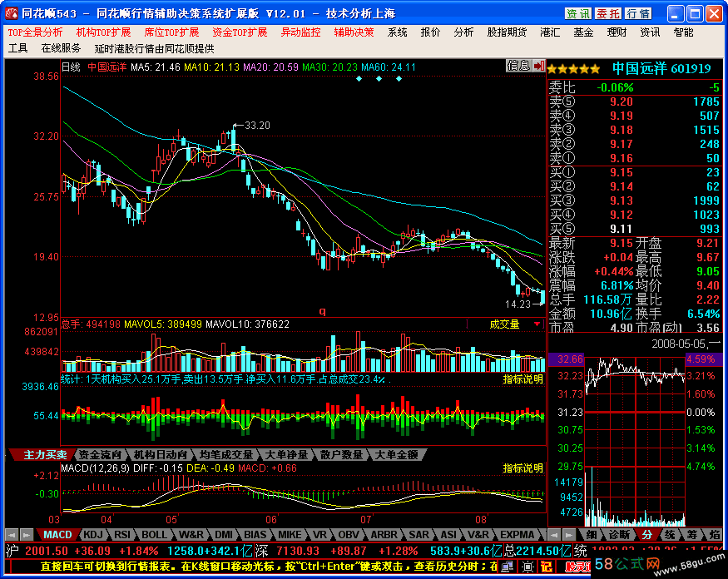Click the network computers status icon

[x=508, y=567]
